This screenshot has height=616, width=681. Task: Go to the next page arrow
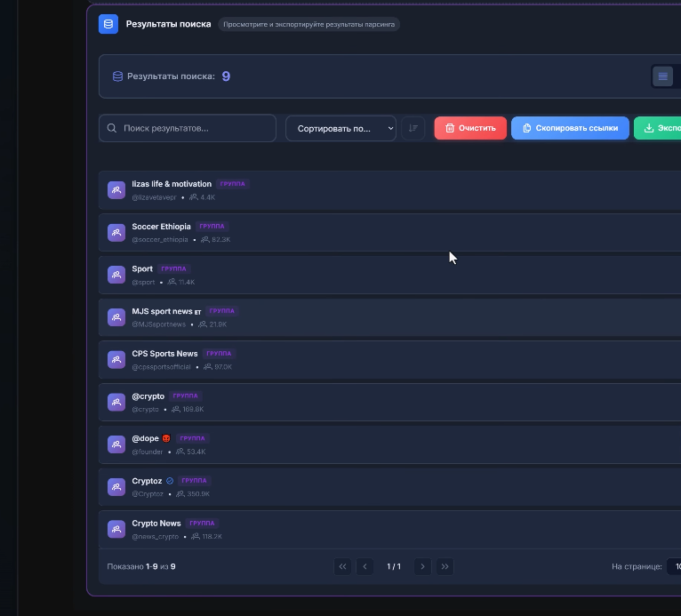click(x=422, y=566)
